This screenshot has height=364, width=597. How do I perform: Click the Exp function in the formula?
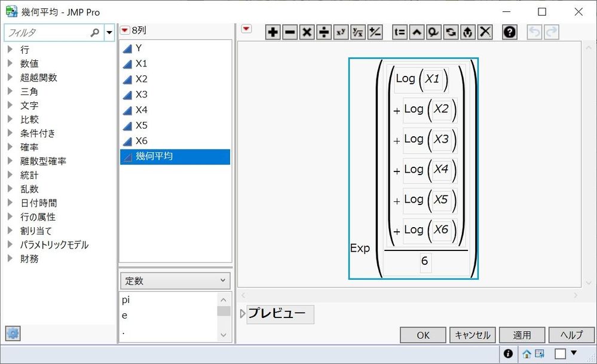pos(360,248)
